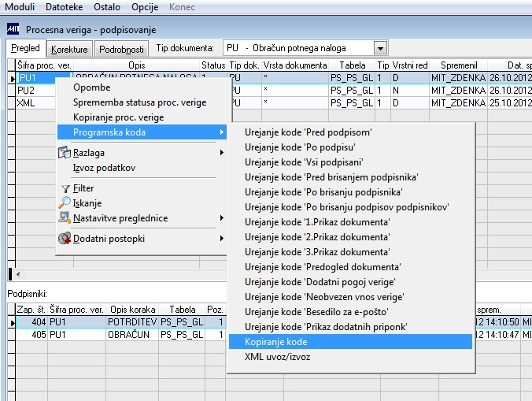Click the horizontal scrollbar left arrow

click(x=18, y=274)
